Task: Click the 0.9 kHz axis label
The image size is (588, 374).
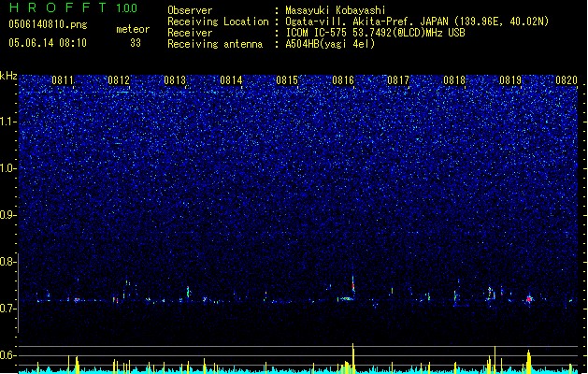Action: [8, 215]
